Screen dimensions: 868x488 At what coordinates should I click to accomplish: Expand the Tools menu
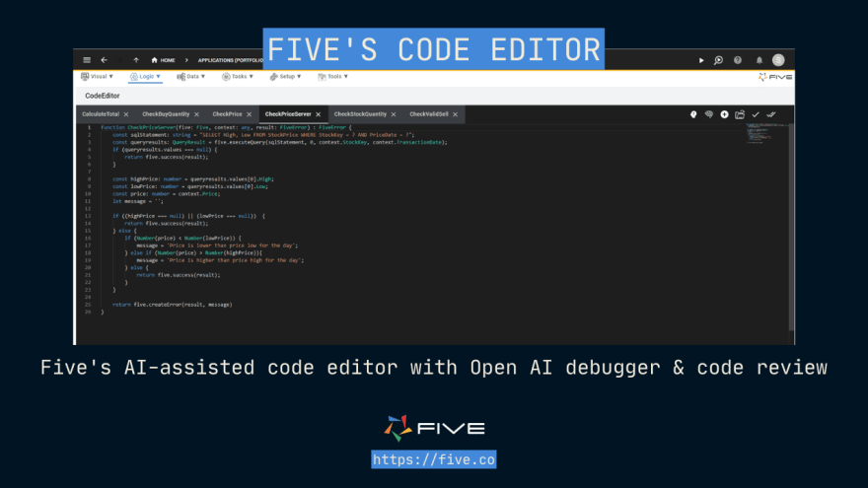click(332, 76)
